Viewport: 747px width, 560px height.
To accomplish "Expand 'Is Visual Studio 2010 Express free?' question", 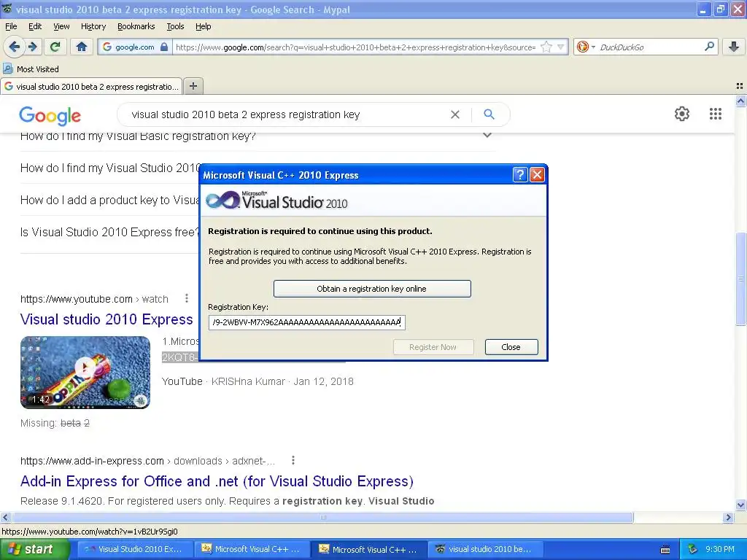I will coord(109,232).
